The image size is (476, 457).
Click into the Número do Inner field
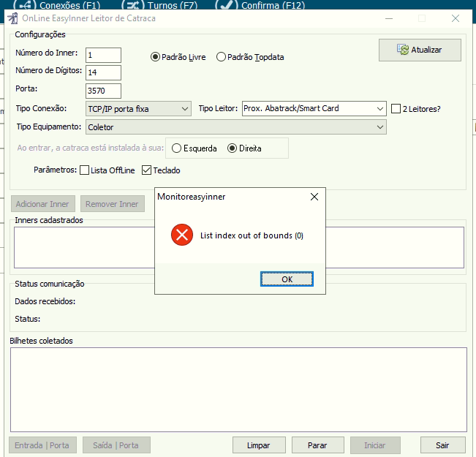coord(102,55)
